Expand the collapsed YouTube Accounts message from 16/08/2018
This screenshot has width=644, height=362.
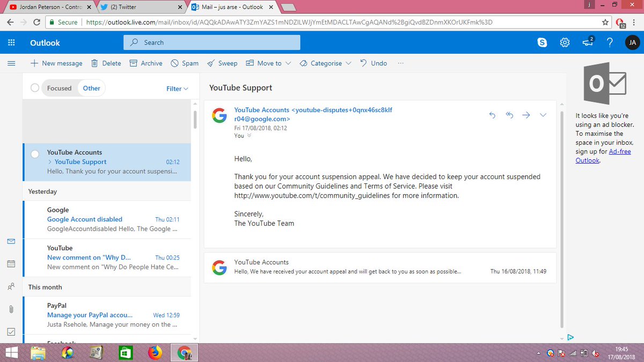[380, 267]
